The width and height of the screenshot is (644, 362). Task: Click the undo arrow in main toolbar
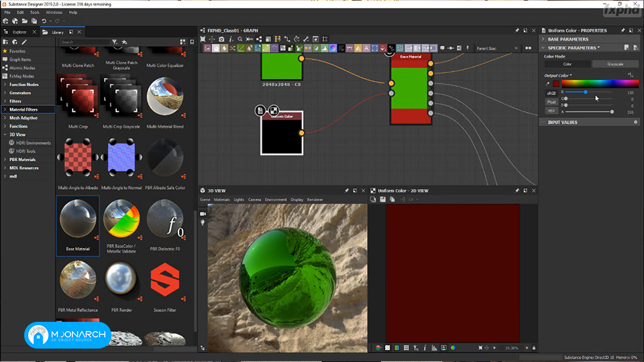tap(44, 21)
